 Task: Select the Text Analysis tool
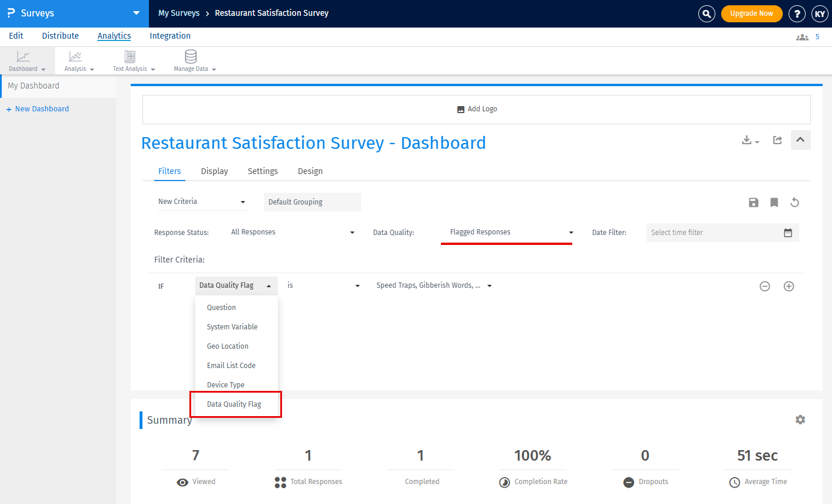[x=130, y=60]
